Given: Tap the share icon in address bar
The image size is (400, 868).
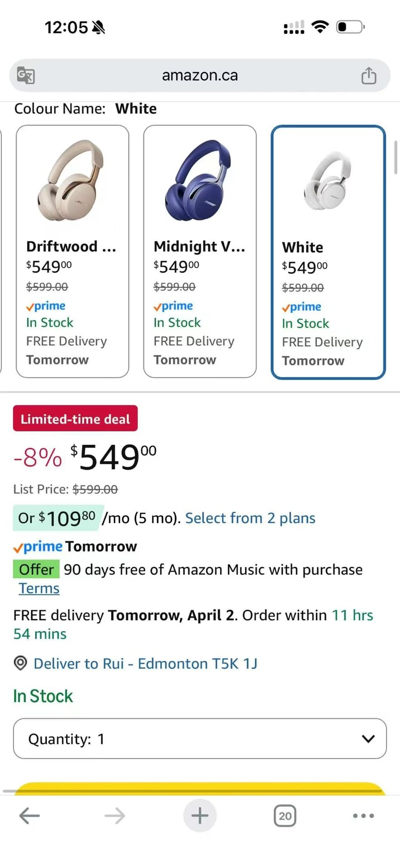Looking at the screenshot, I should [368, 75].
